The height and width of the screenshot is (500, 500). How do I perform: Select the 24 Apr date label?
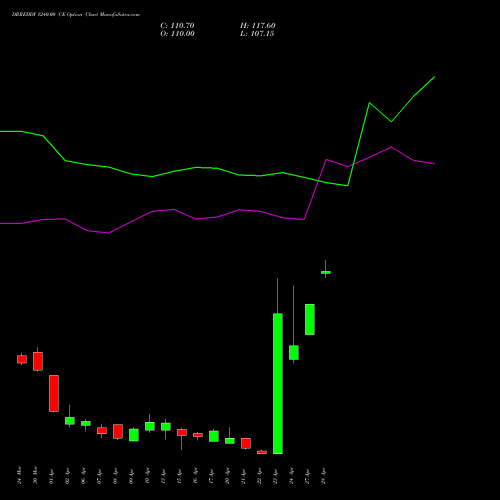point(291,476)
